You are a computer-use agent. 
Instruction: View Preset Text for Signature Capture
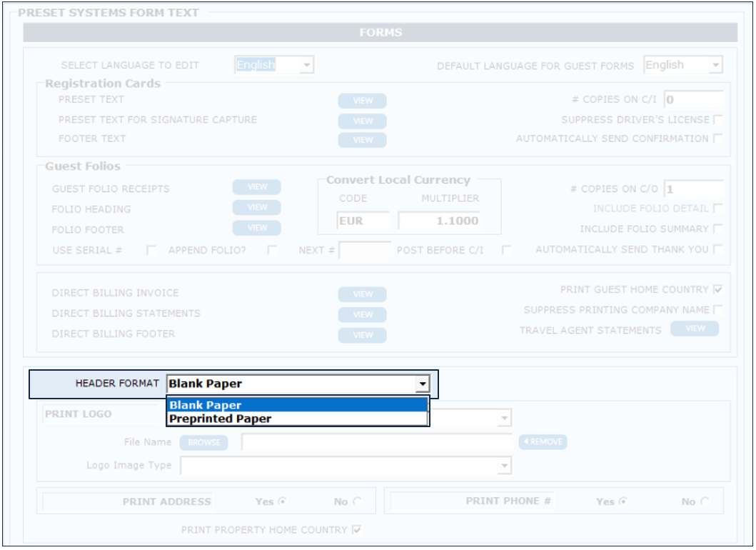[x=363, y=121]
